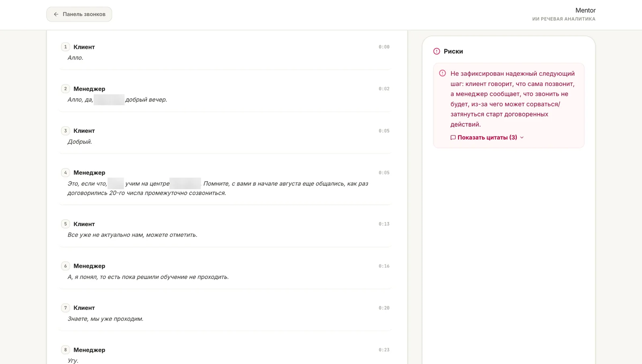Image resolution: width=642 pixels, height=364 pixels.
Task: Click number badge 8 beside Менеджер
Action: [65, 350]
